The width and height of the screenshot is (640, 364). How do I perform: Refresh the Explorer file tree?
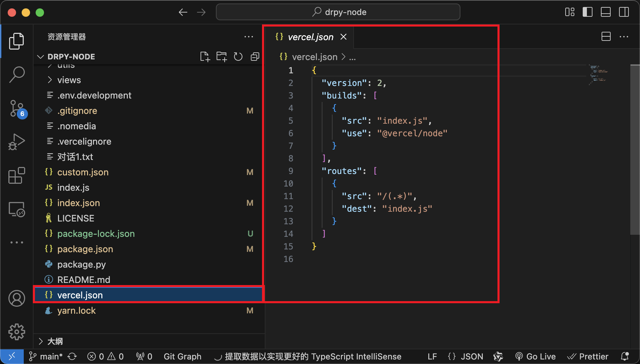coord(238,57)
